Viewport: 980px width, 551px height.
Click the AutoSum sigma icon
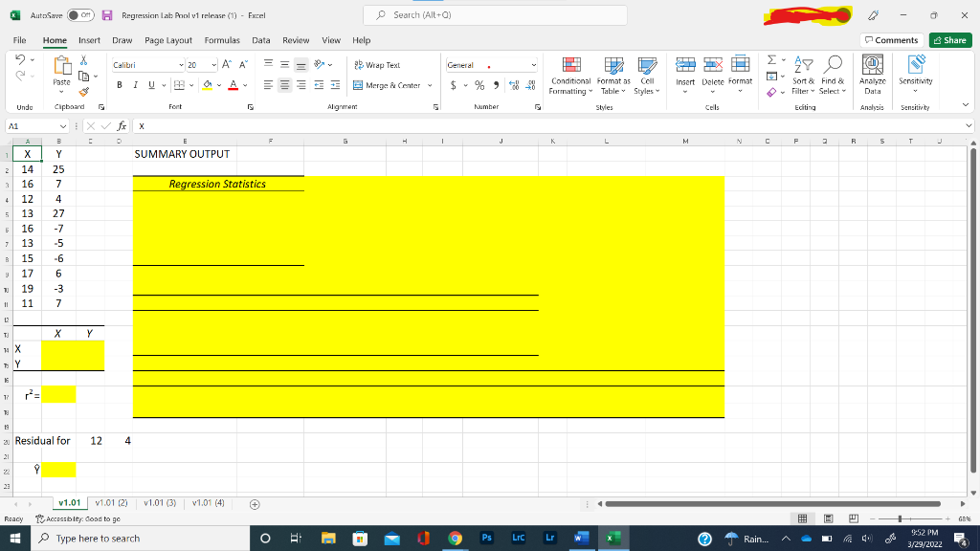[x=772, y=60]
